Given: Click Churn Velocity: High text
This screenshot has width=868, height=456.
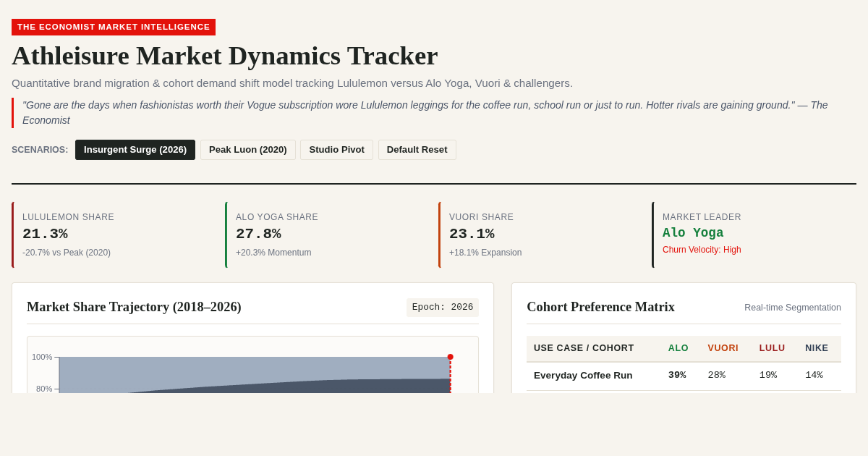Looking at the screenshot, I should pos(702,250).
